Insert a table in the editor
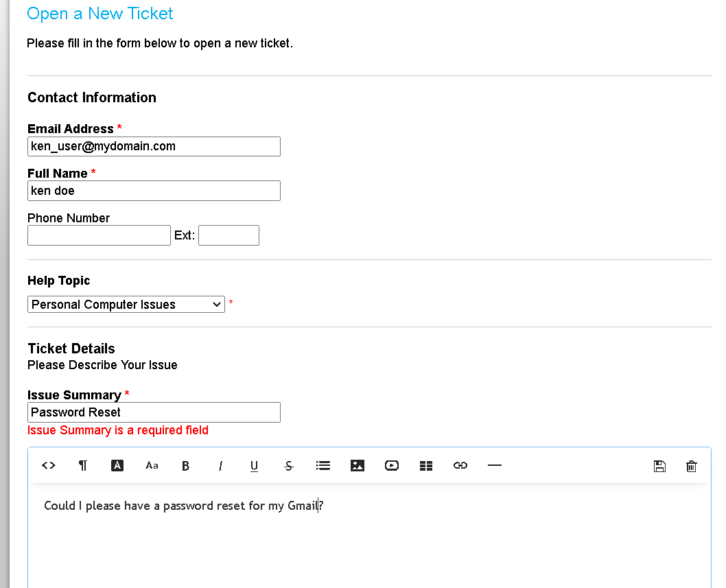This screenshot has height=588, width=726. (x=426, y=466)
